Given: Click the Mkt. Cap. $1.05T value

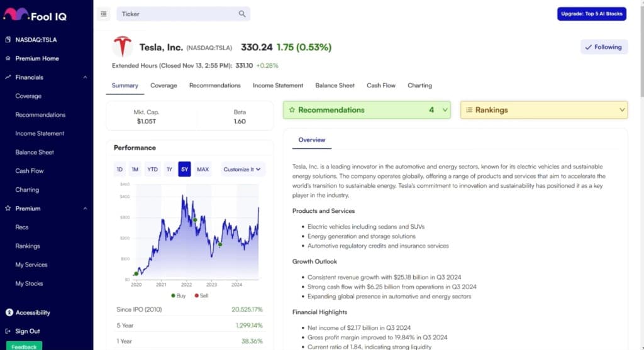Looking at the screenshot, I should click(x=146, y=121).
